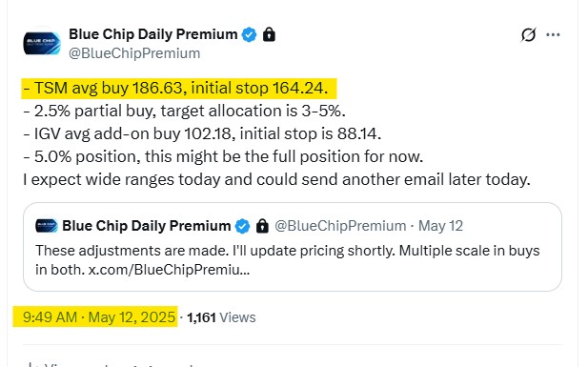Follow the x.com/BlueChipPremiu... link
The height and width of the screenshot is (367, 588).
169,270
